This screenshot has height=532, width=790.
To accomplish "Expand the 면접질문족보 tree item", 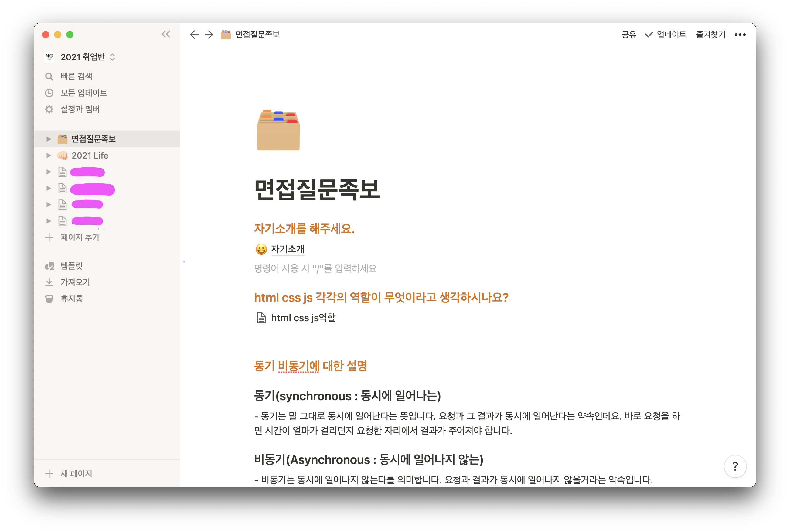I will (x=49, y=139).
